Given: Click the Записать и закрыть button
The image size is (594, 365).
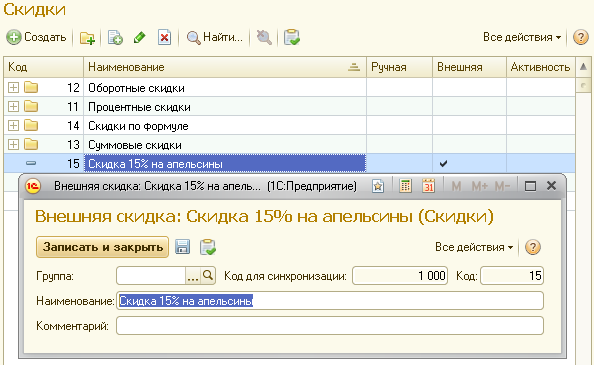Looking at the screenshot, I should tap(102, 247).
